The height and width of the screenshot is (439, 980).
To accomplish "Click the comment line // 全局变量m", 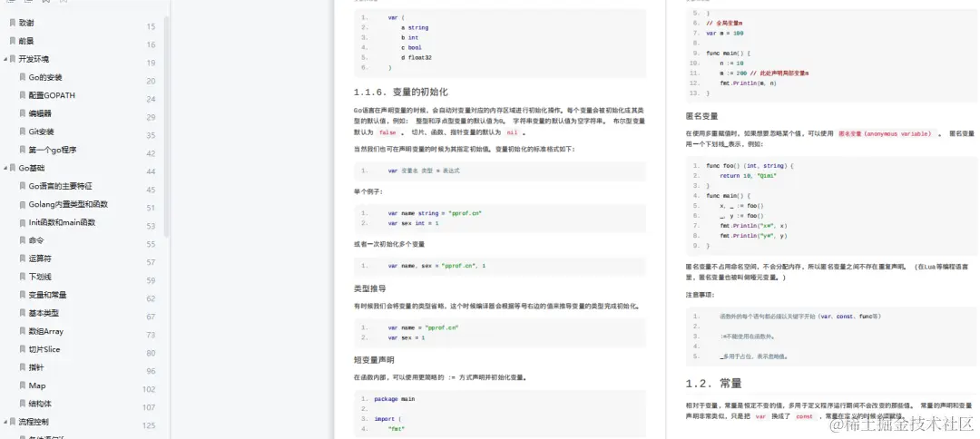I will coord(724,23).
